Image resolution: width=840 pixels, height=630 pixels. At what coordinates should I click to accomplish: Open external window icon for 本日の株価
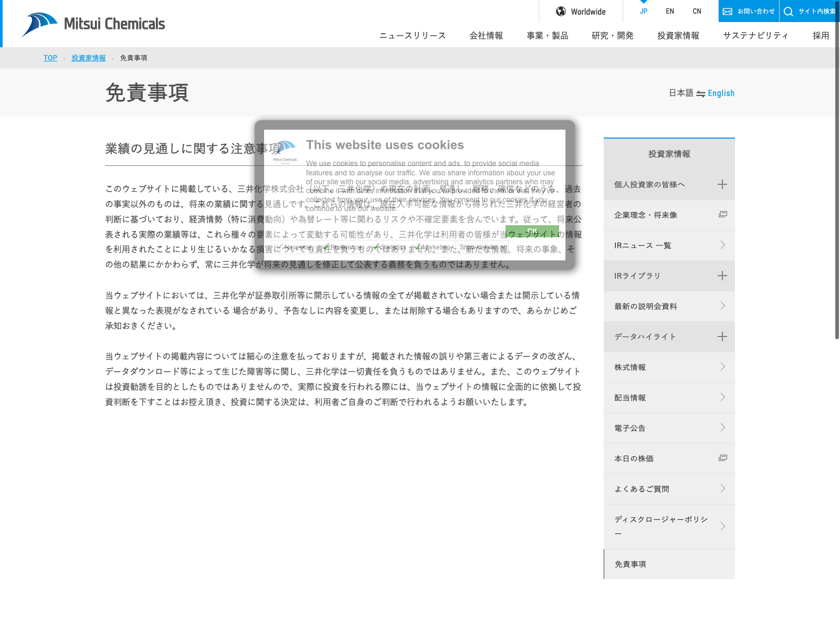tap(722, 458)
